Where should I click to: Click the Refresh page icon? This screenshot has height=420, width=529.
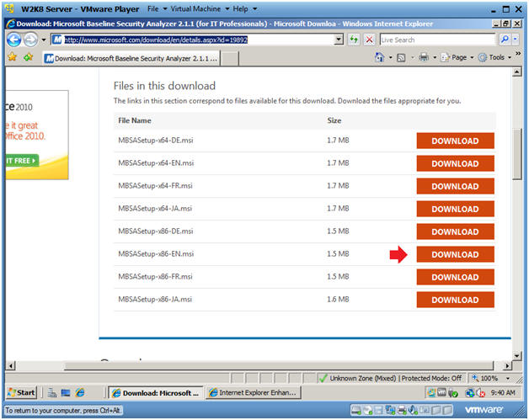354,40
